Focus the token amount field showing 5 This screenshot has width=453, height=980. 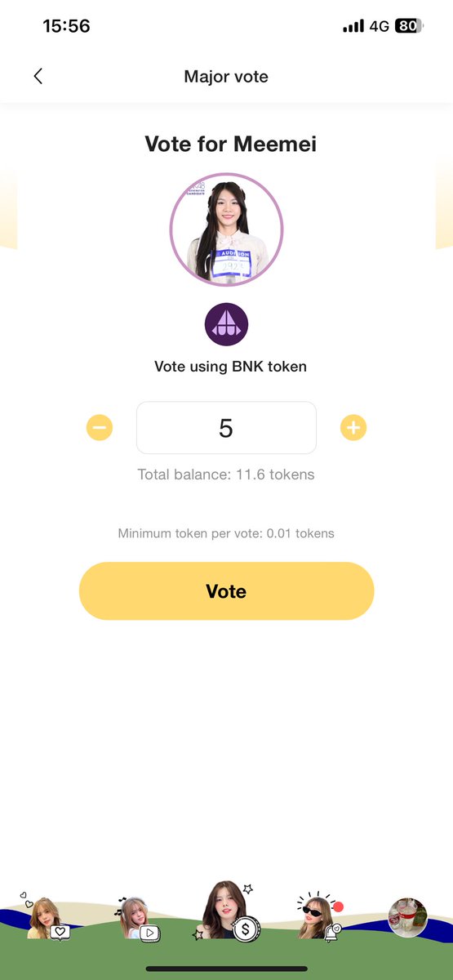[x=226, y=428]
